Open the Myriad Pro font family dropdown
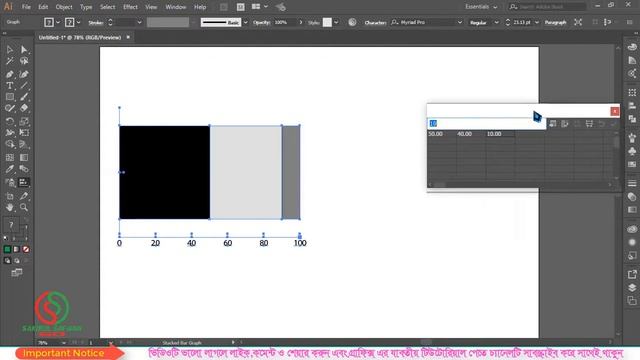Screen dimensions: 640x360 pos(460,22)
